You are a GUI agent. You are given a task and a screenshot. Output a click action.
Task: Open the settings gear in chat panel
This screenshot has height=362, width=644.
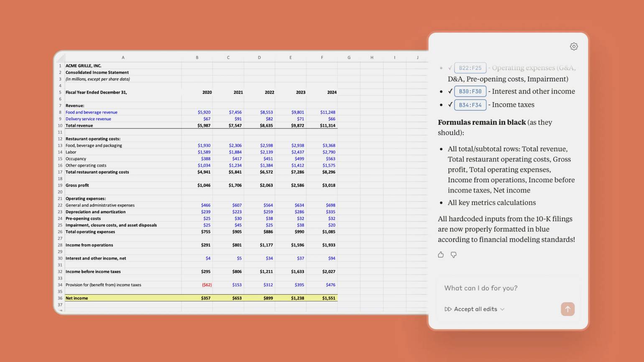pos(574,46)
